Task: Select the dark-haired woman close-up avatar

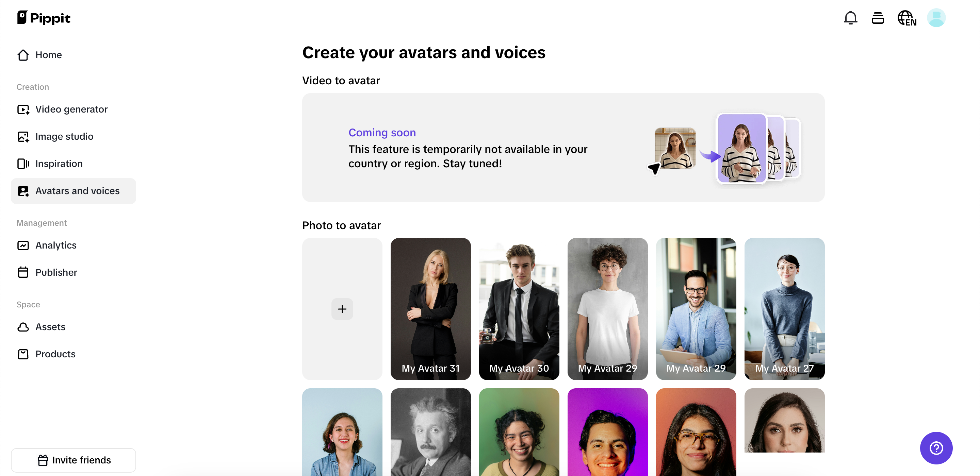Action: [784, 420]
